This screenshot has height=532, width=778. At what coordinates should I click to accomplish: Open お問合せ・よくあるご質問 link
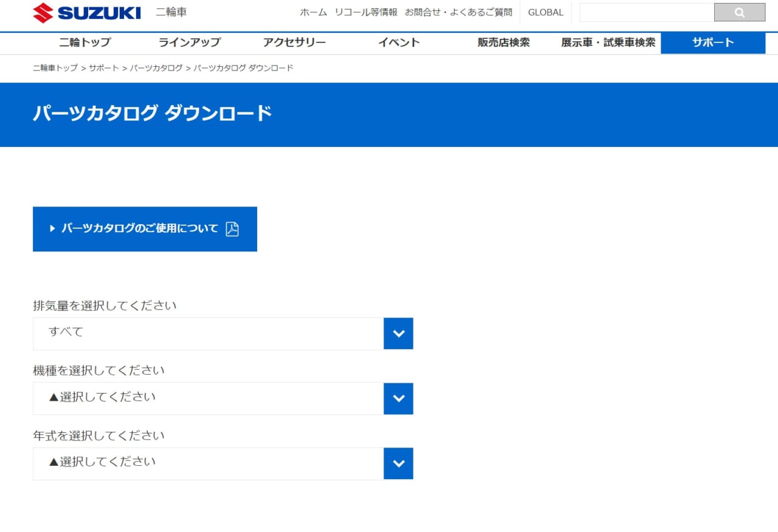point(458,12)
